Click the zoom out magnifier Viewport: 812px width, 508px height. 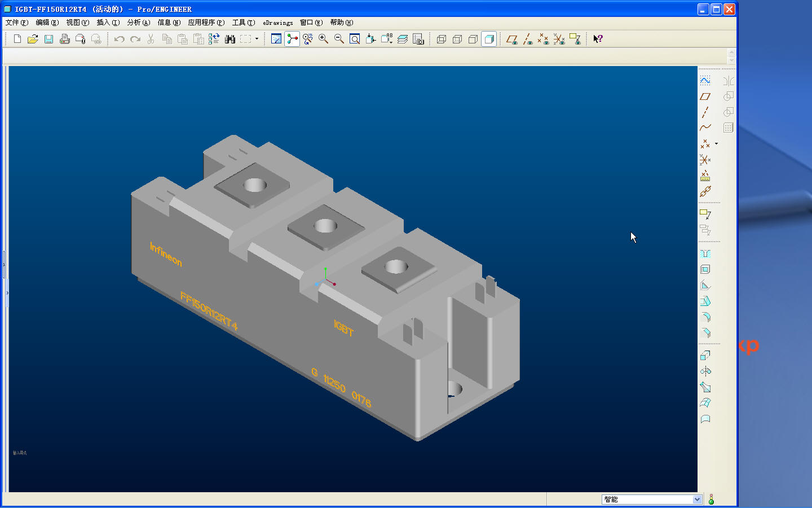click(339, 39)
